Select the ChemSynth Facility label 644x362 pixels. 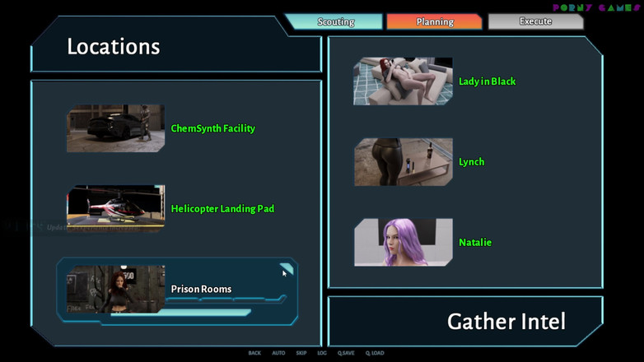pyautogui.click(x=212, y=128)
